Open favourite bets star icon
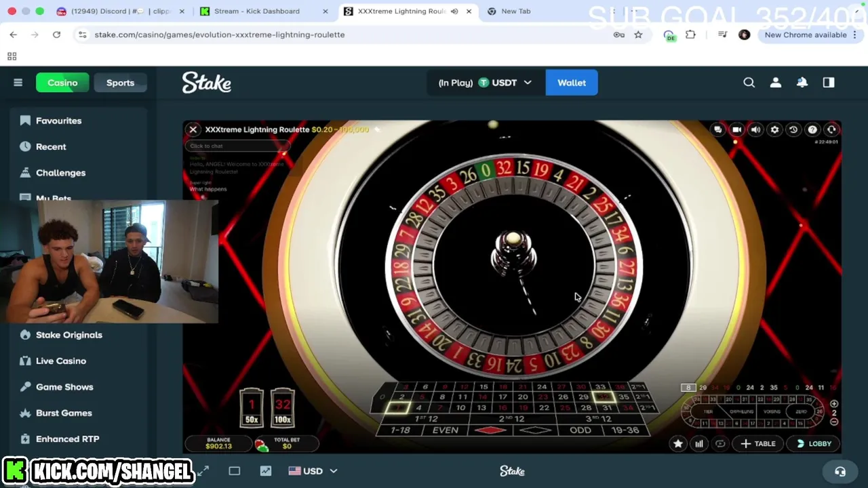Viewport: 868px width, 488px height. (677, 444)
